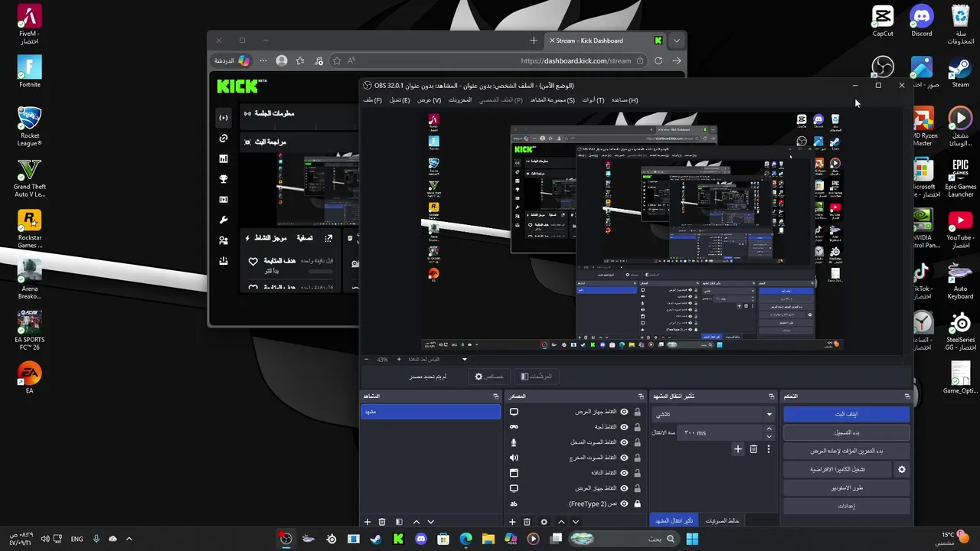Open OBS Studio icon in the taskbar

286,539
